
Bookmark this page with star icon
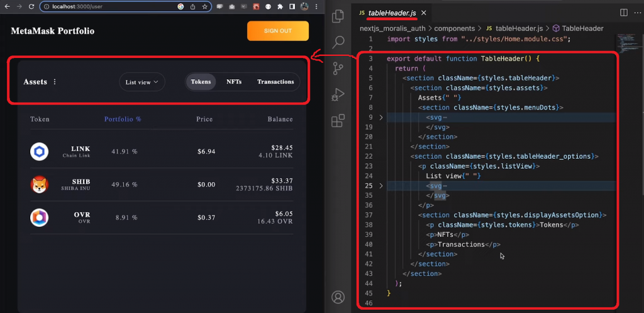coord(204,6)
